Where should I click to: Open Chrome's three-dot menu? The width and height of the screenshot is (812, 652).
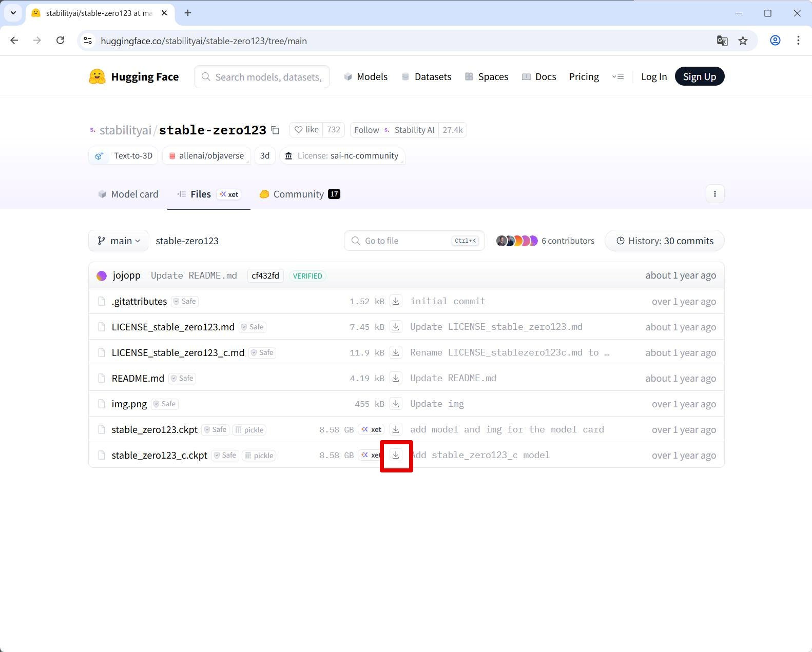(798, 41)
